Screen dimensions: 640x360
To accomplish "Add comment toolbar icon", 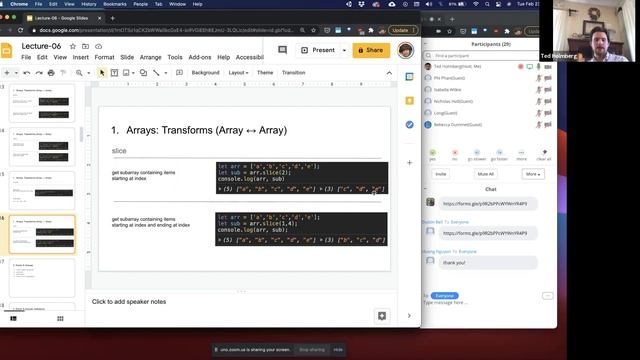I will tap(179, 73).
